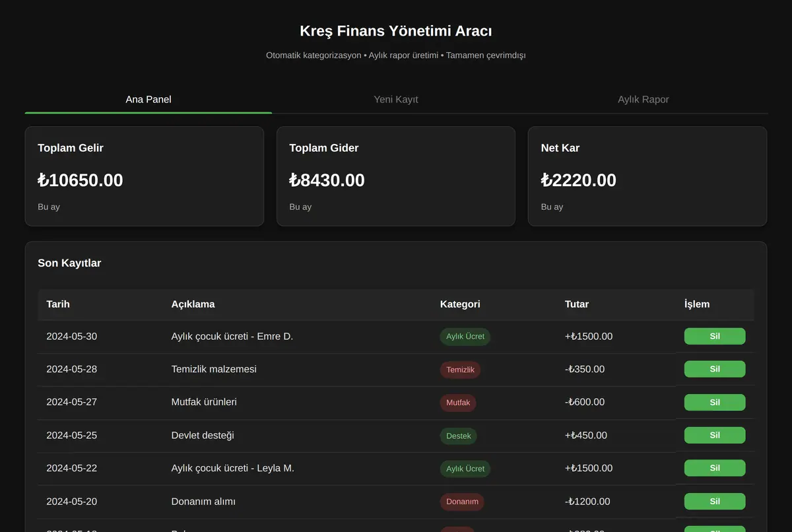
Task: Open the Aylık Rapor tab
Action: 643,99
